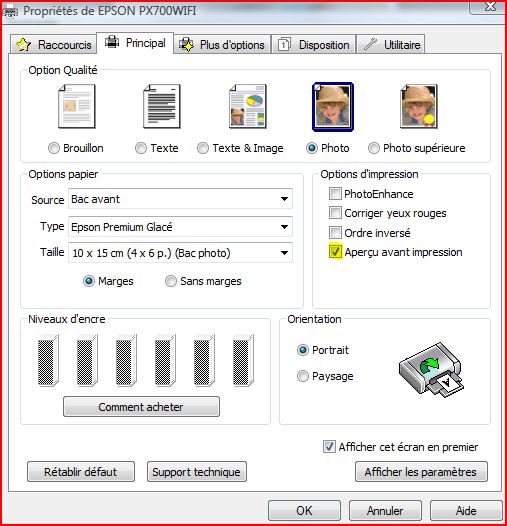Click the first ink cartridge level icon
Screen dimensions: 507x526
tap(48, 360)
